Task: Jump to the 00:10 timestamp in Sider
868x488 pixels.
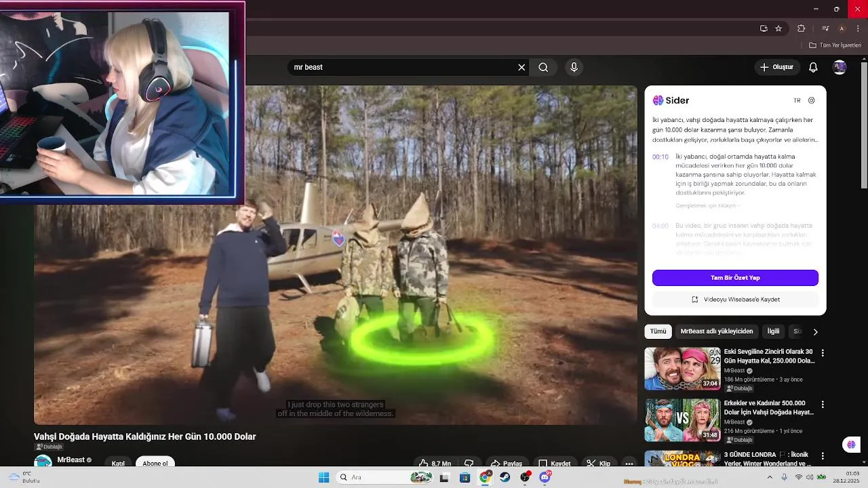Action: 660,157
